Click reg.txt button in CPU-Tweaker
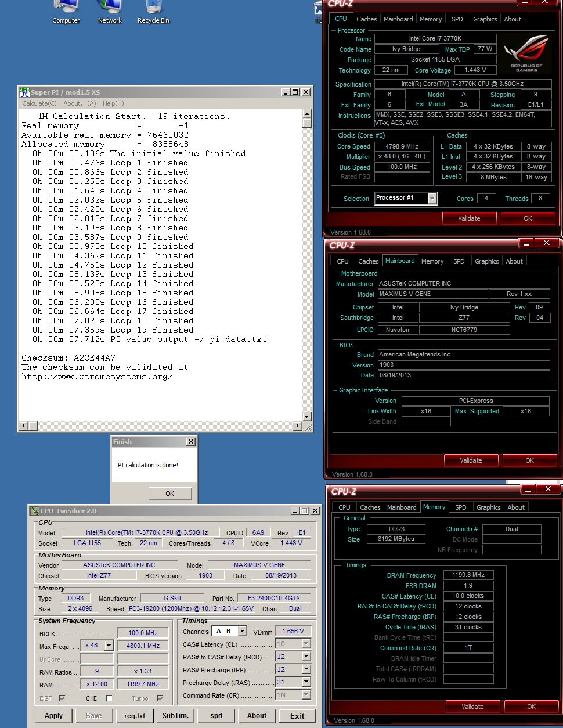The image size is (563, 728). click(135, 716)
